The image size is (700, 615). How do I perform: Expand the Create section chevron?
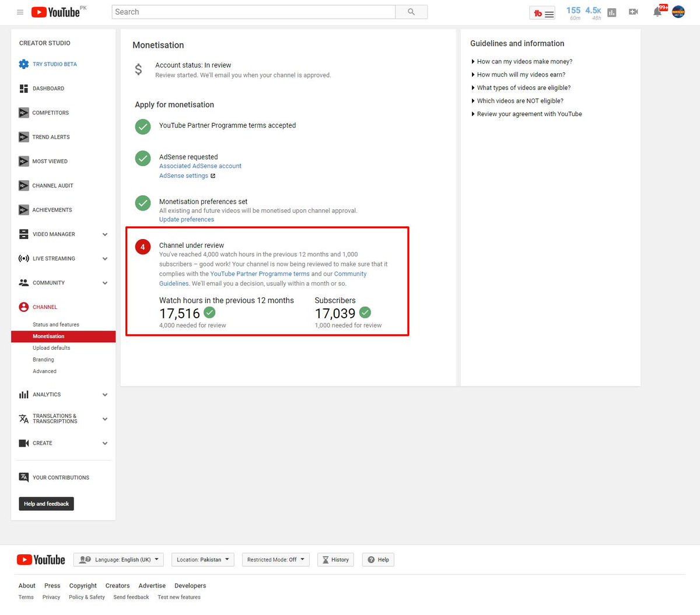pos(105,443)
